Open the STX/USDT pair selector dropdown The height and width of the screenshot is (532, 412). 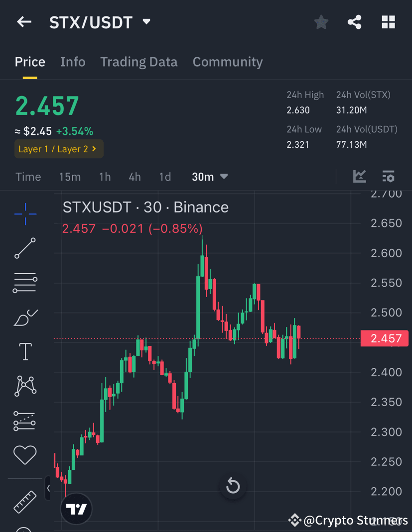146,22
